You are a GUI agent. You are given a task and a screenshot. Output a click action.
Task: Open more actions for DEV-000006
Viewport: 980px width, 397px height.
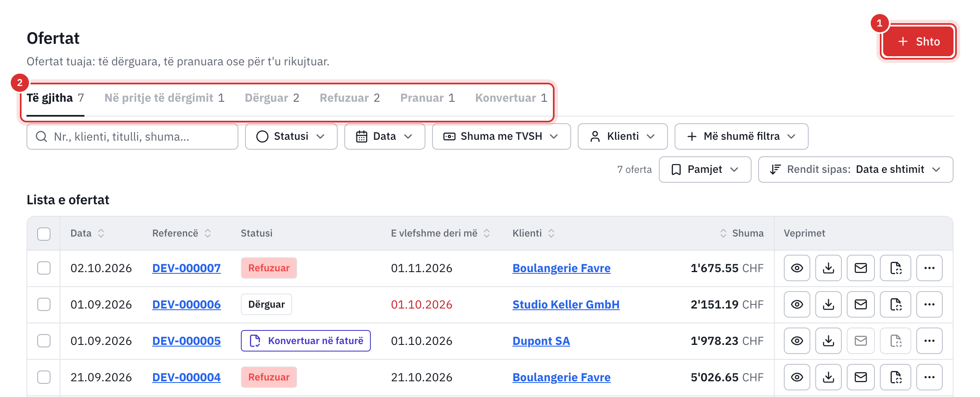(x=930, y=304)
